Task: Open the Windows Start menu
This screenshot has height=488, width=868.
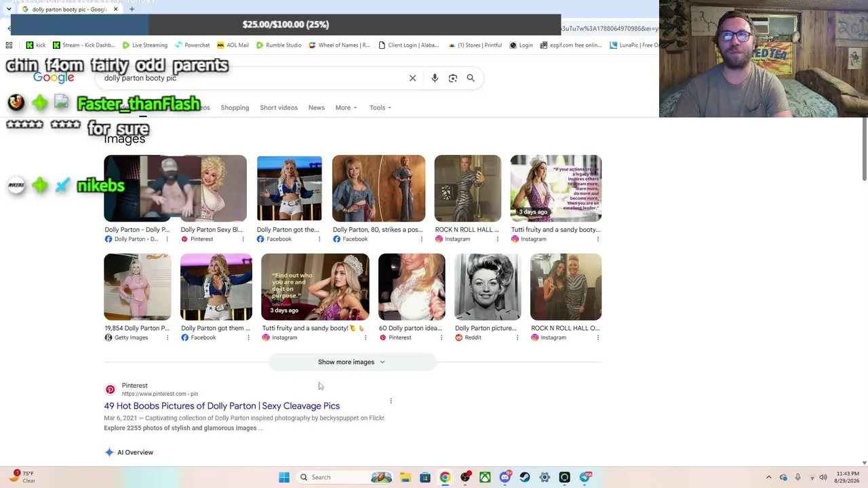Action: point(284,477)
